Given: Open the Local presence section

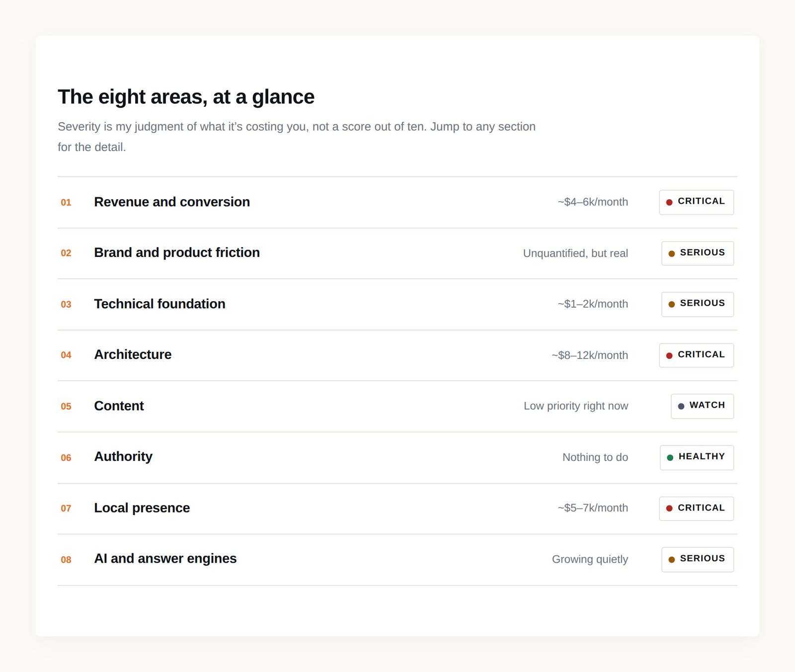Looking at the screenshot, I should tap(397, 508).
